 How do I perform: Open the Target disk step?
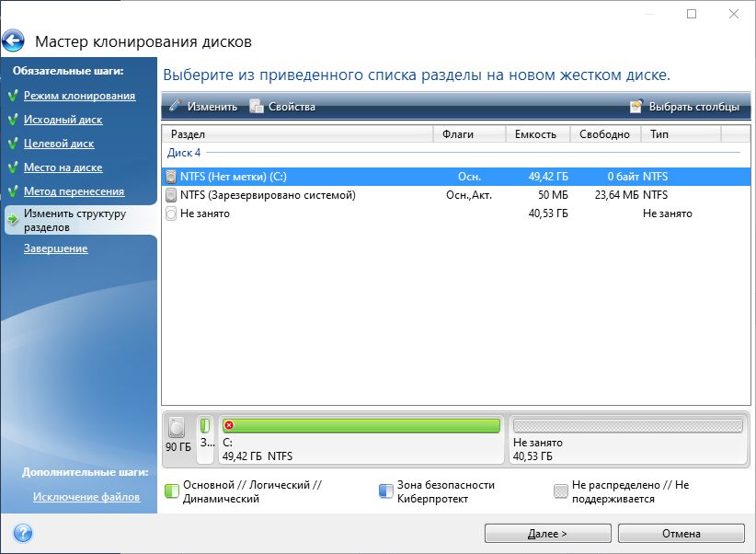pyautogui.click(x=59, y=144)
